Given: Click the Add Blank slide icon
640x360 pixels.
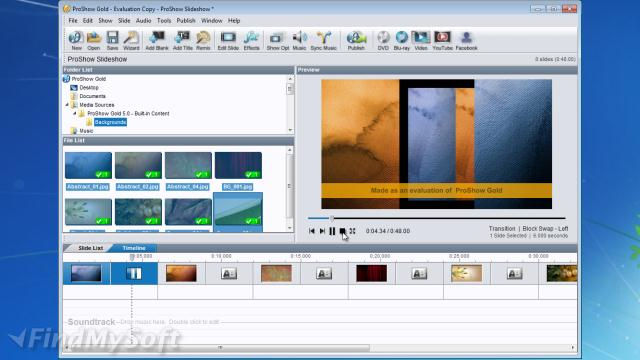Looking at the screenshot, I should 157,41.
